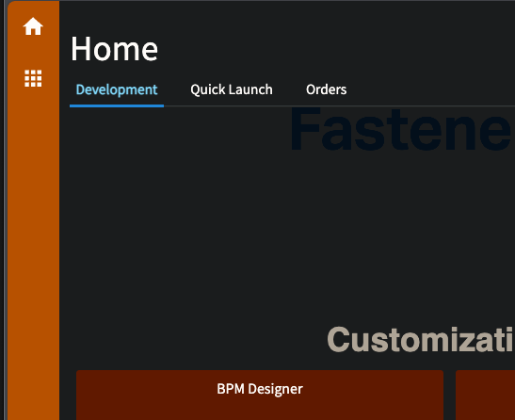Image resolution: width=515 pixels, height=420 pixels.
Task: Switch to the Quick Launch tab
Action: [x=232, y=89]
